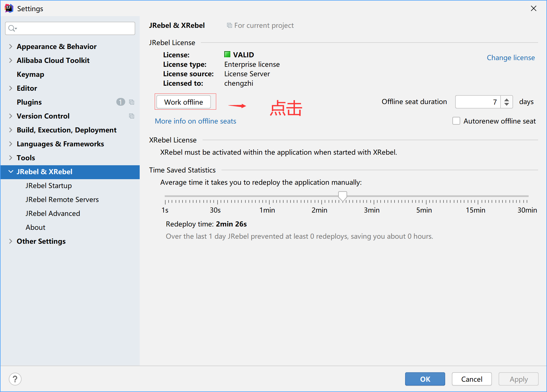Expand the Alibaba Cloud Toolkit section
This screenshot has height=392, width=547.
[x=11, y=60]
